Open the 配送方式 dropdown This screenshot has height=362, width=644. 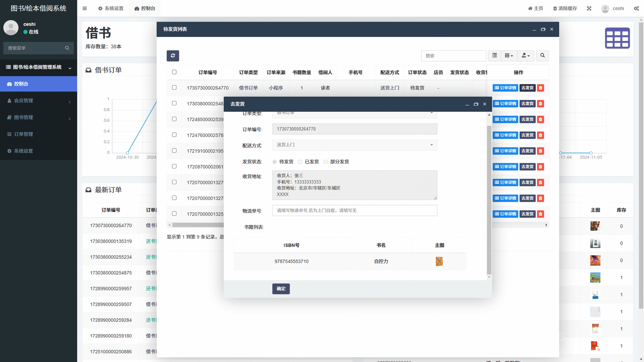(354, 145)
